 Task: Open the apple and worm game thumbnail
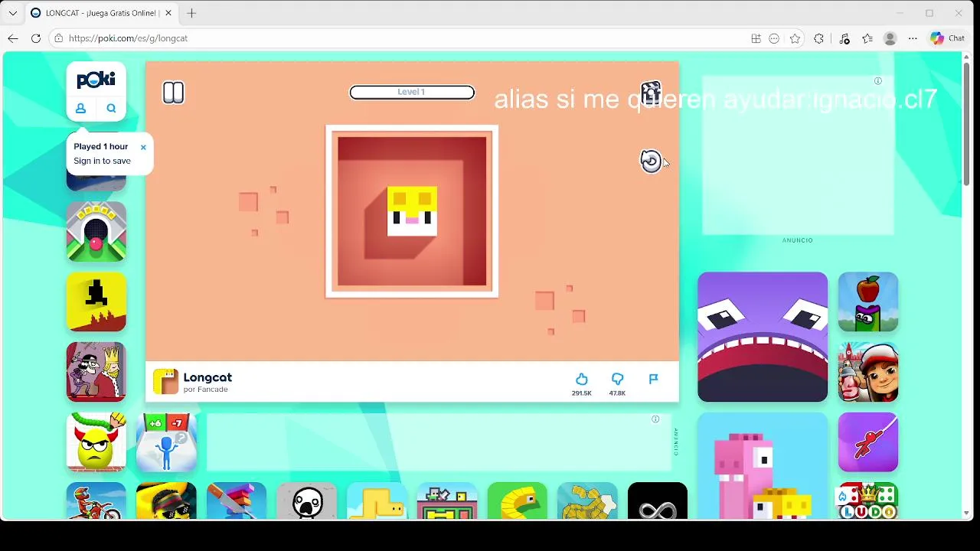pos(868,302)
